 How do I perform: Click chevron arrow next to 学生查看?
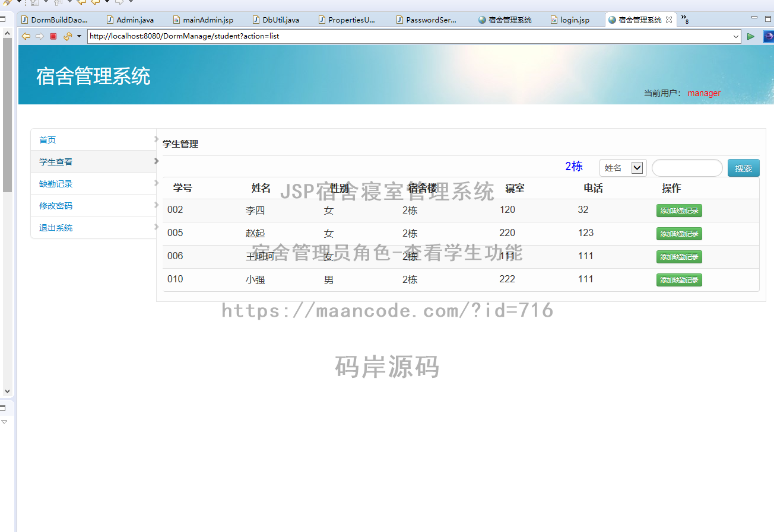(156, 161)
